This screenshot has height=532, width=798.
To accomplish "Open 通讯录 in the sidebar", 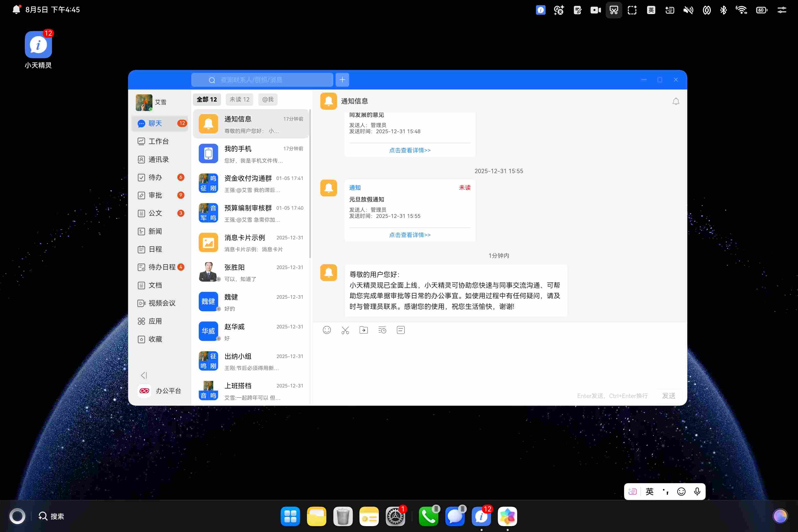I will coord(159,159).
